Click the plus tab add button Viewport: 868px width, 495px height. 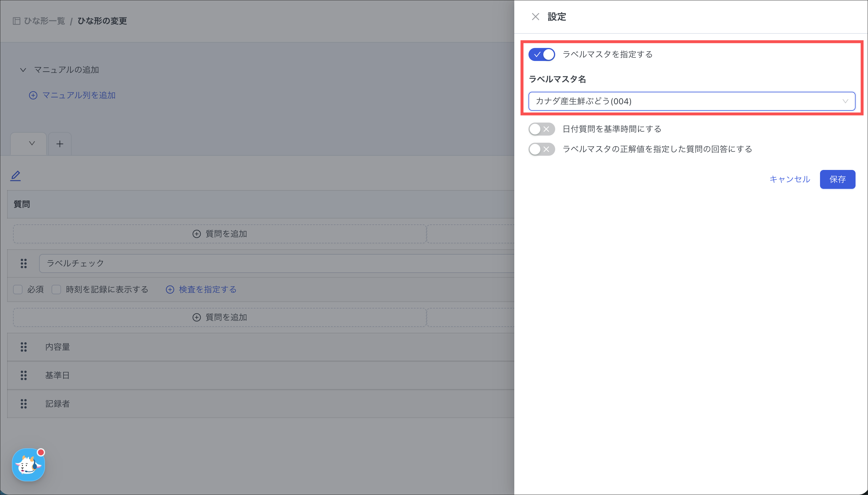60,144
